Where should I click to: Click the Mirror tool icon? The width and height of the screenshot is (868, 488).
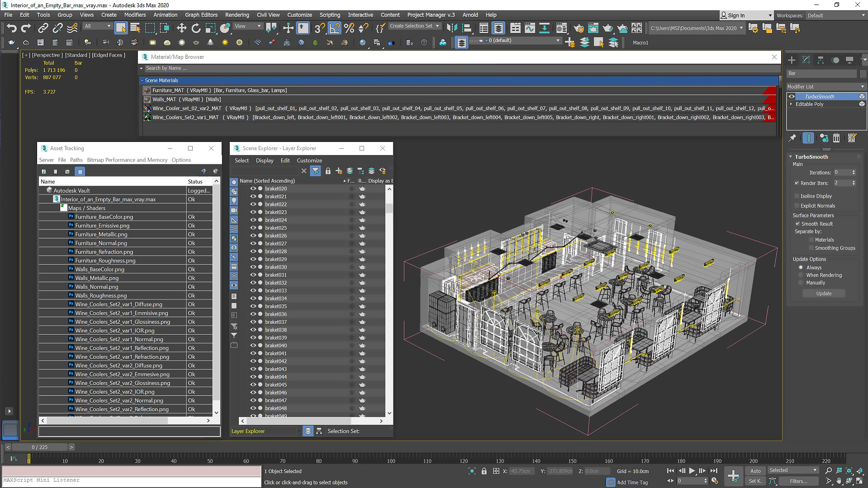[452, 28]
